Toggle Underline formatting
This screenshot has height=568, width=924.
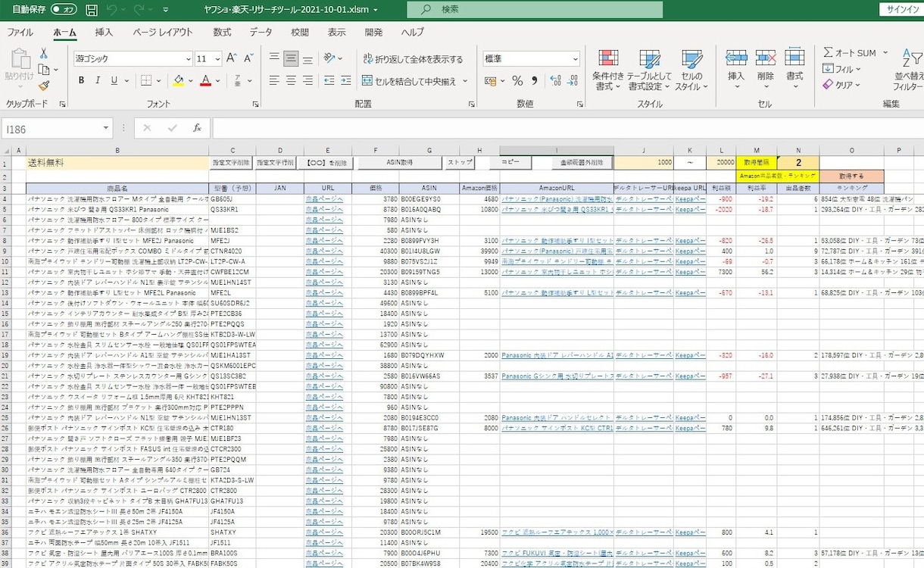[x=114, y=80]
